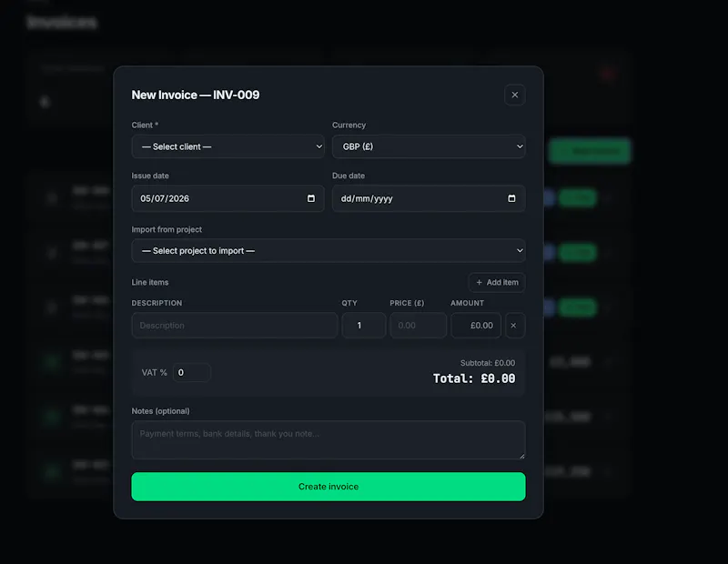Click the Create invoice button
The width and height of the screenshot is (728, 564).
pos(329,487)
